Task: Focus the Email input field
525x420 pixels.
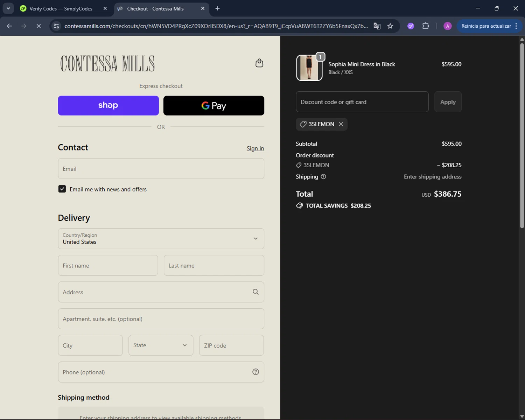Action: click(161, 169)
